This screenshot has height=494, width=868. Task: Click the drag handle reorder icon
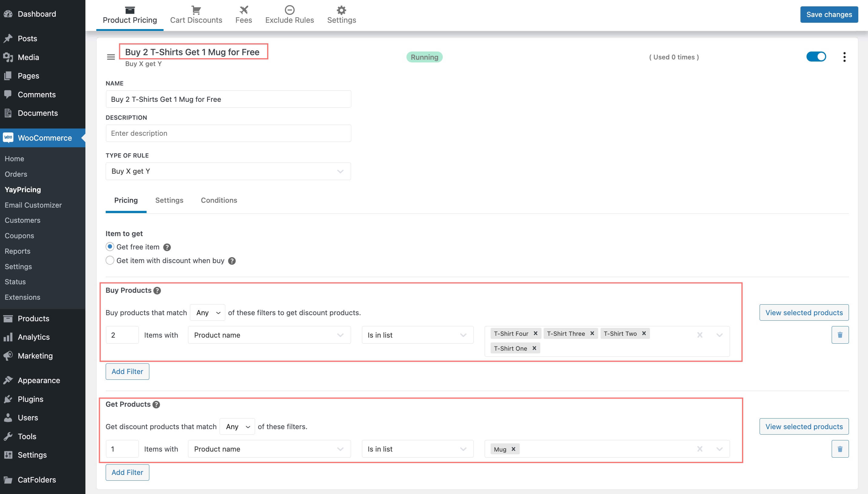point(111,57)
